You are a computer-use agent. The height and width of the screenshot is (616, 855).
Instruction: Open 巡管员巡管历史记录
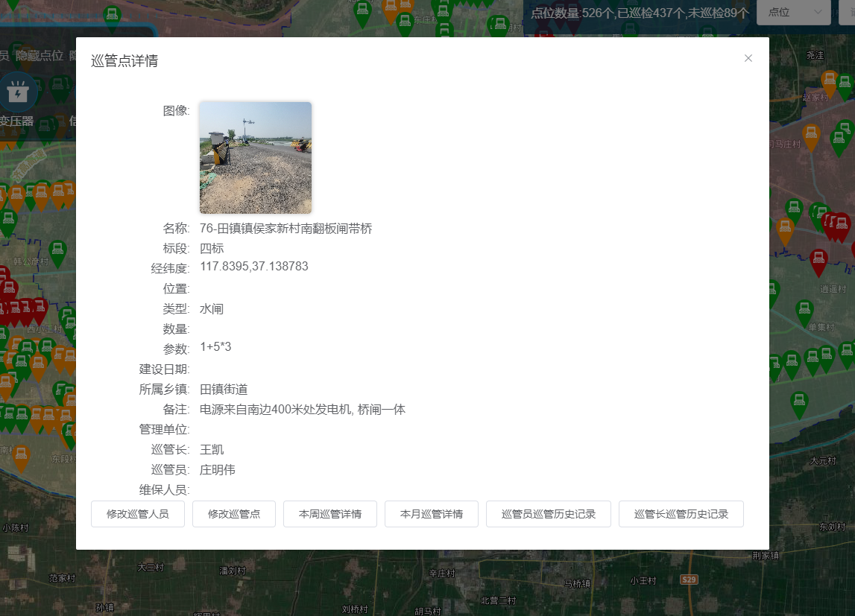(x=549, y=514)
